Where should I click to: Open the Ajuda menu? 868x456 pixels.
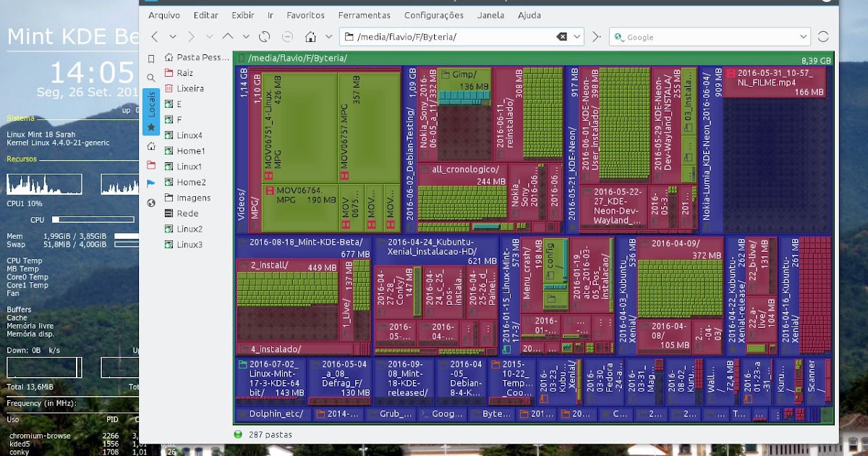(x=529, y=15)
